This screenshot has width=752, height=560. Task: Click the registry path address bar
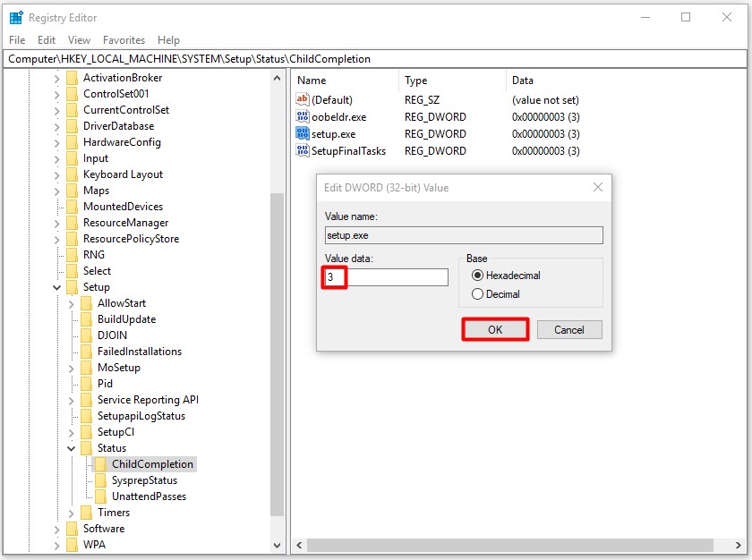375,59
